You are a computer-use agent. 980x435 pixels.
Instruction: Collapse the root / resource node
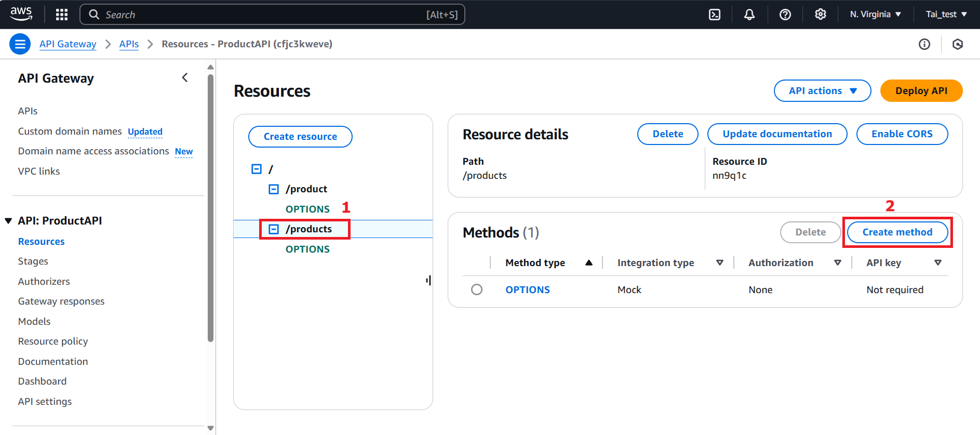[x=257, y=169]
